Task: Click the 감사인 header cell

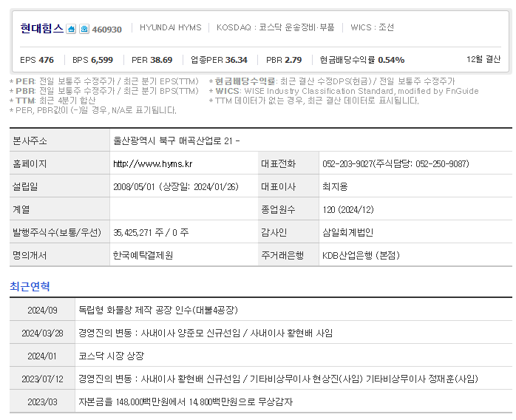Action: pos(288,232)
